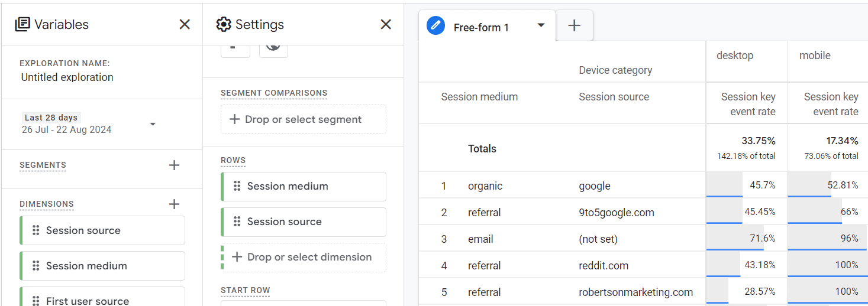Add a new segment with plus icon

(x=174, y=165)
